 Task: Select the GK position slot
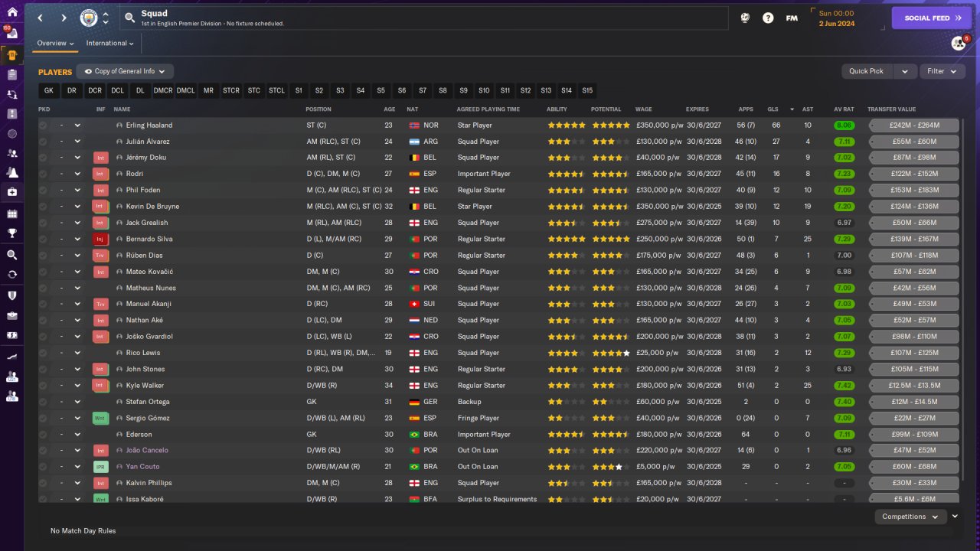pyautogui.click(x=49, y=90)
